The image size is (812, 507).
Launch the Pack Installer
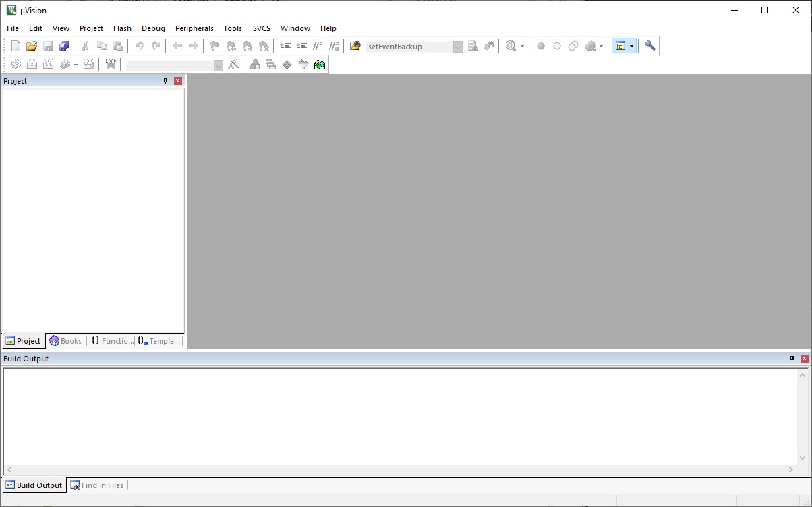[320, 65]
